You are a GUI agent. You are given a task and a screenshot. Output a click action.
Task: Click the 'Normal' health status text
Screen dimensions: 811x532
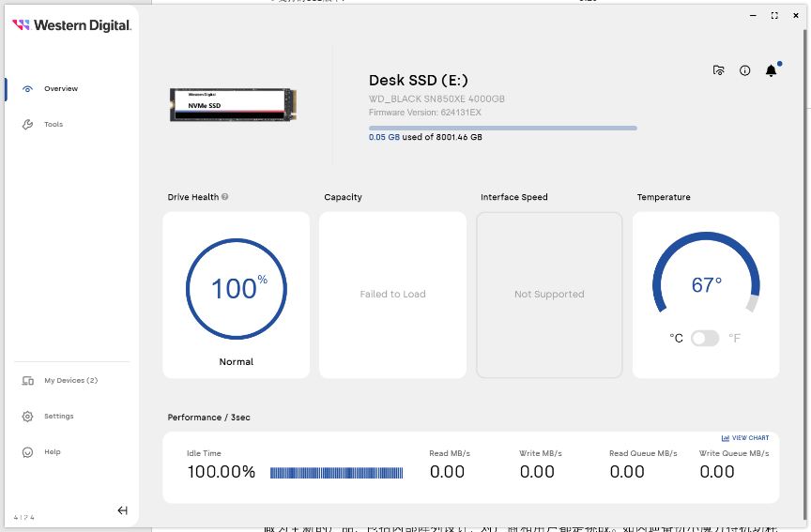[237, 362]
